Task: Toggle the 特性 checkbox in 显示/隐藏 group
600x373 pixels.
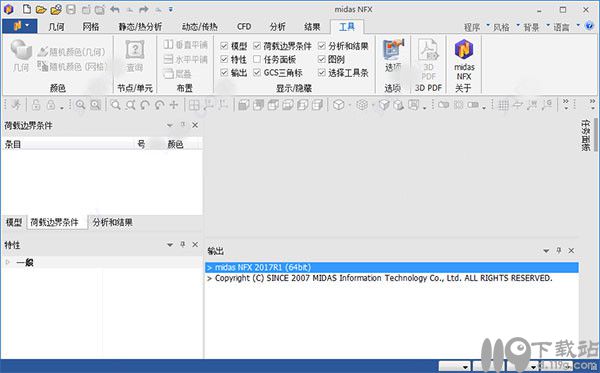Action: pyautogui.click(x=224, y=59)
